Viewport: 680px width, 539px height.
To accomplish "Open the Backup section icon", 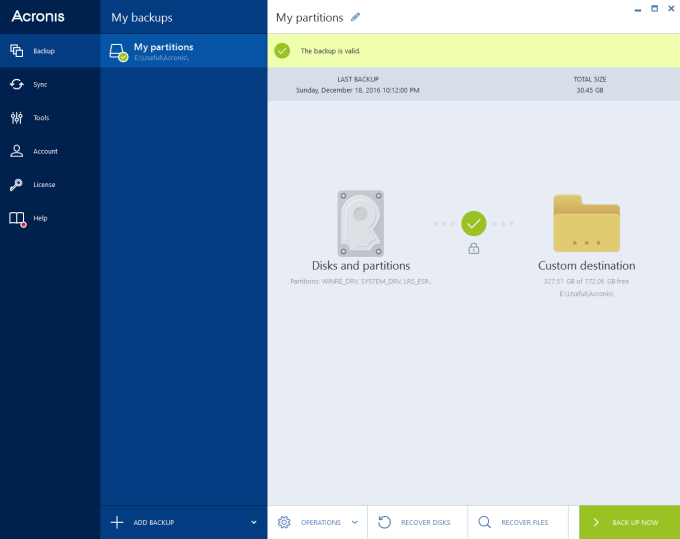I will (16, 51).
